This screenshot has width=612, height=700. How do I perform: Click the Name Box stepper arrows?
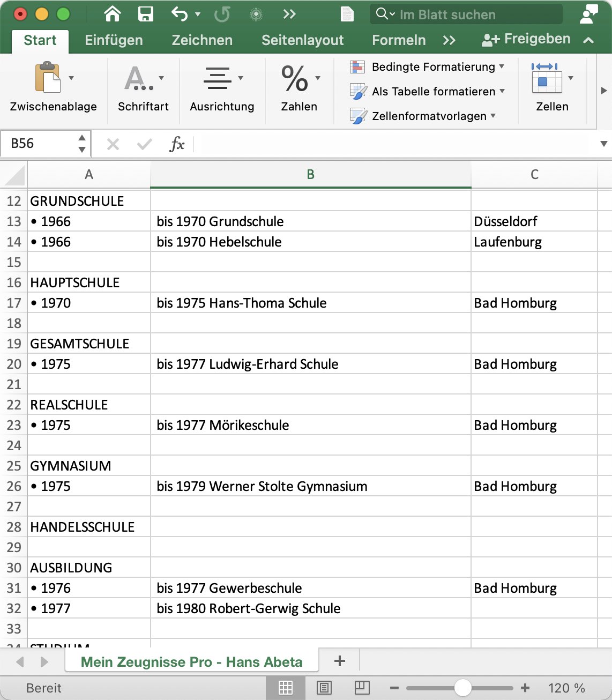point(82,144)
